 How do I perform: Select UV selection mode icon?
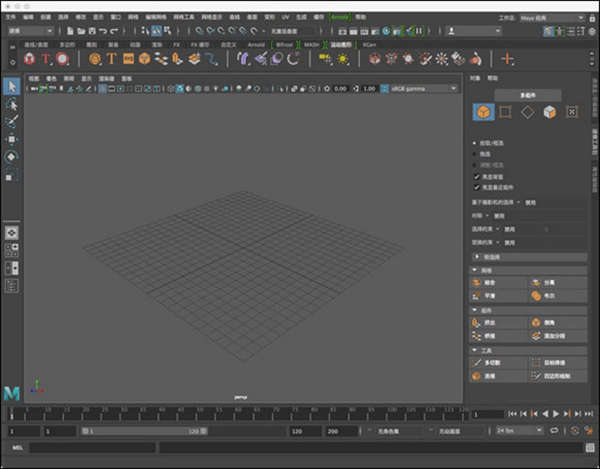[x=572, y=112]
